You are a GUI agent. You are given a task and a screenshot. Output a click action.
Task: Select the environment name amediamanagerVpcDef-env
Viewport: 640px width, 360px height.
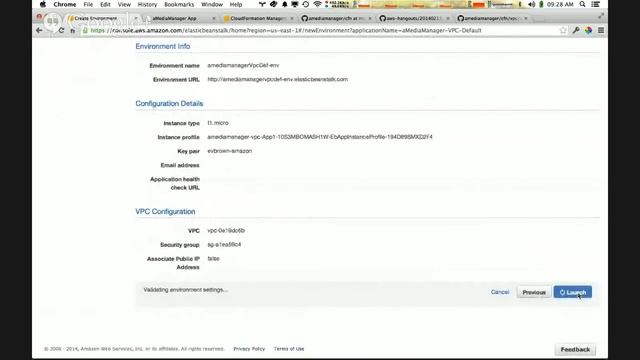tap(243, 65)
